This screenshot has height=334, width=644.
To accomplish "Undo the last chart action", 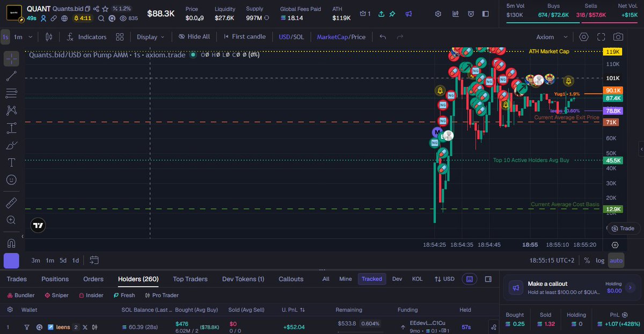I will (383, 37).
